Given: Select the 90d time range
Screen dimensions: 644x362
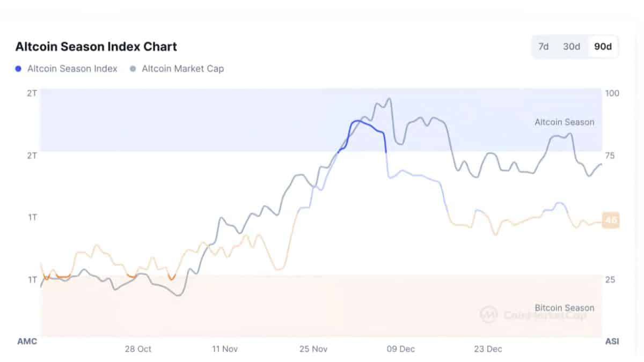Looking at the screenshot, I should (x=602, y=47).
